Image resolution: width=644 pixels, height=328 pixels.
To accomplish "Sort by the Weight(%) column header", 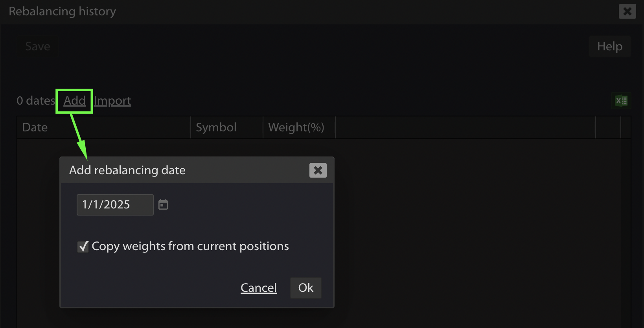I will pos(299,127).
